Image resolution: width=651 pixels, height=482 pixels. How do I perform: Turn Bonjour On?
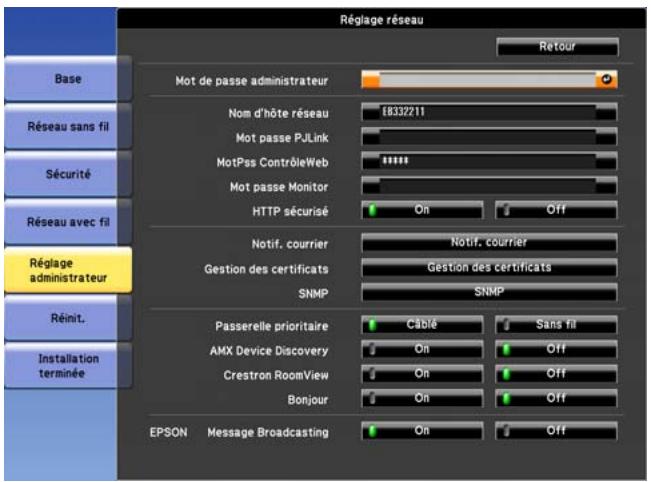coord(422,397)
